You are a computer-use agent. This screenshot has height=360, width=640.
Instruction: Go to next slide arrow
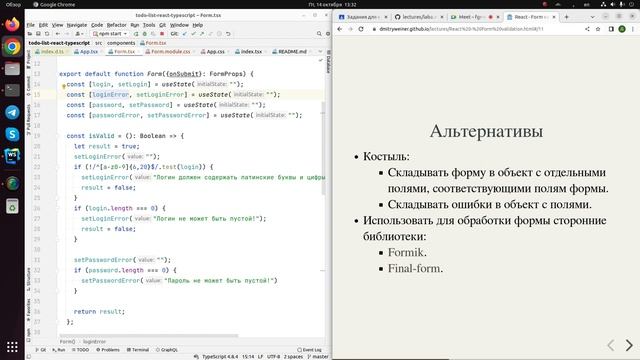coord(629,345)
